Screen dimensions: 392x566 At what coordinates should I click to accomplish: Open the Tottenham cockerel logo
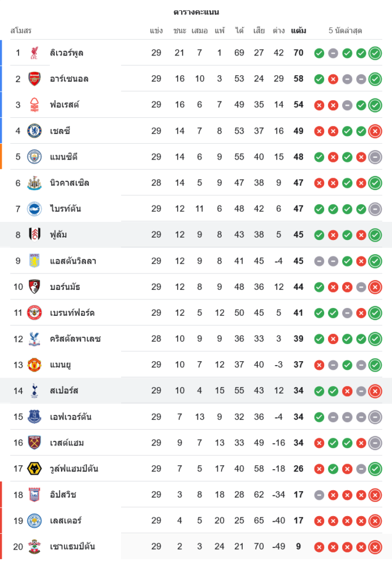tap(35, 391)
